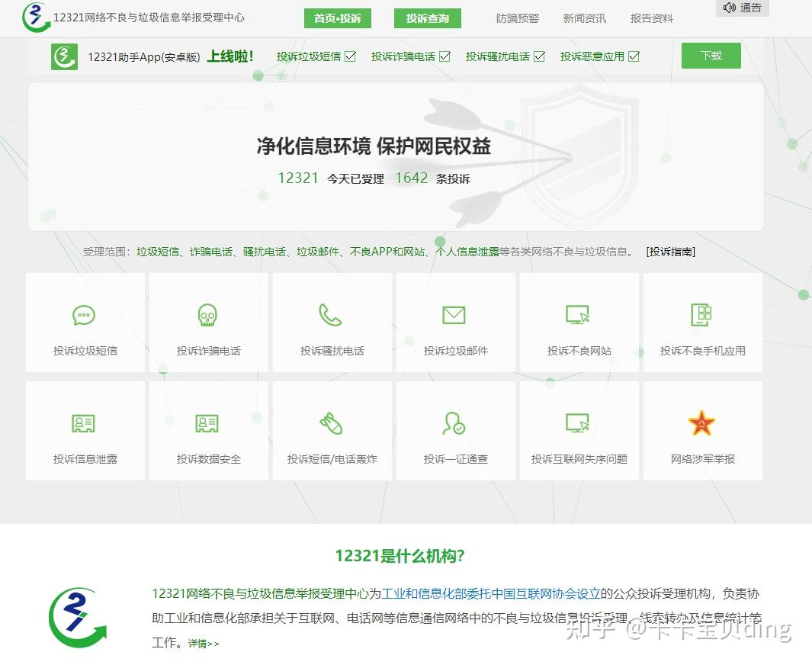The image size is (812, 665).
Task: Click the 不良APP和网站 link in 受理范围
Action: point(387,252)
